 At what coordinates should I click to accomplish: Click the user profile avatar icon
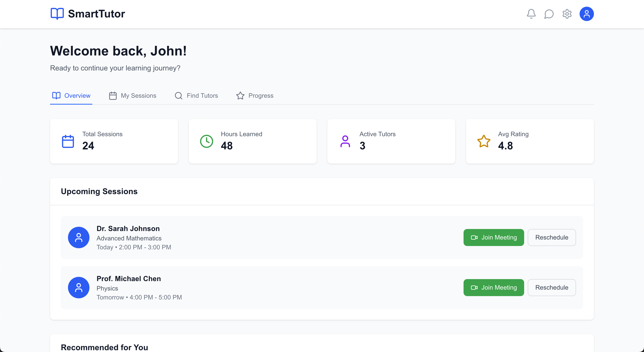586,14
